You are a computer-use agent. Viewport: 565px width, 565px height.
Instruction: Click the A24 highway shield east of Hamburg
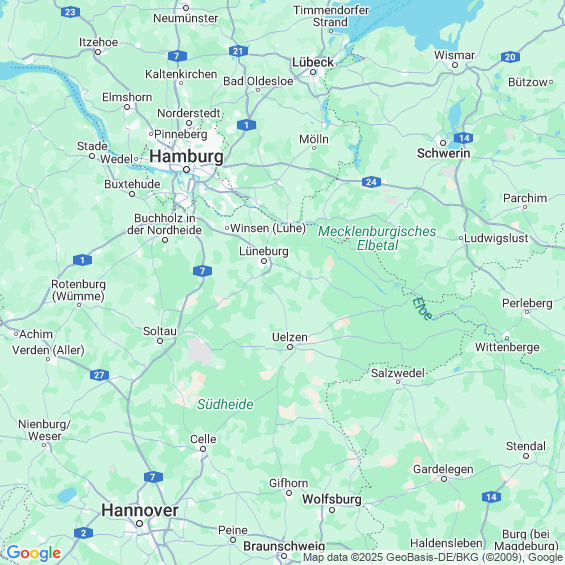tap(371, 182)
